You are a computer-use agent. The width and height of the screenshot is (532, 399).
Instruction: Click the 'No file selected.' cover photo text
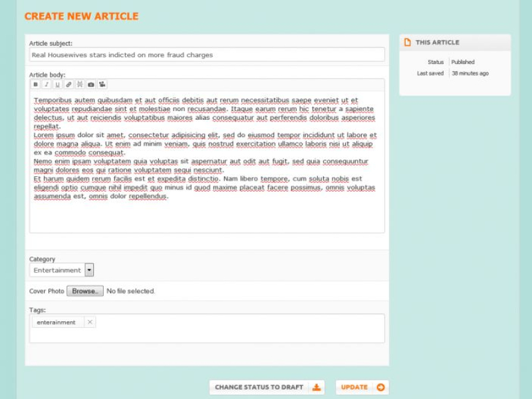point(131,291)
